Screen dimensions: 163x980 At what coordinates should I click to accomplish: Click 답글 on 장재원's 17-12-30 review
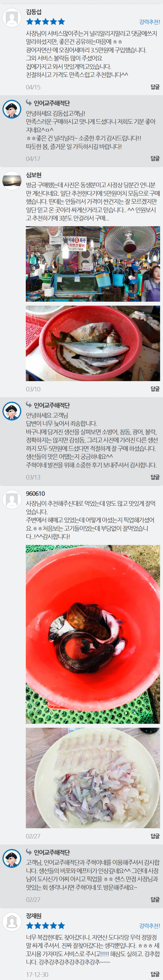[x=155, y=974]
